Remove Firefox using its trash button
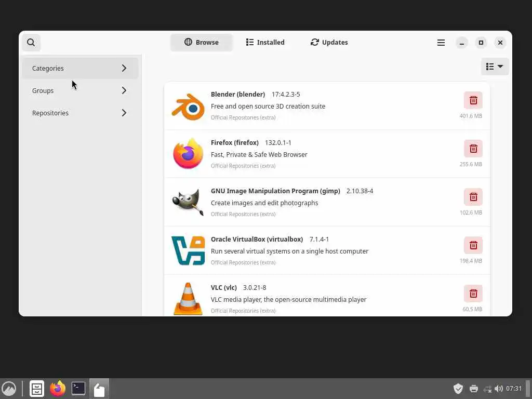 tap(473, 149)
